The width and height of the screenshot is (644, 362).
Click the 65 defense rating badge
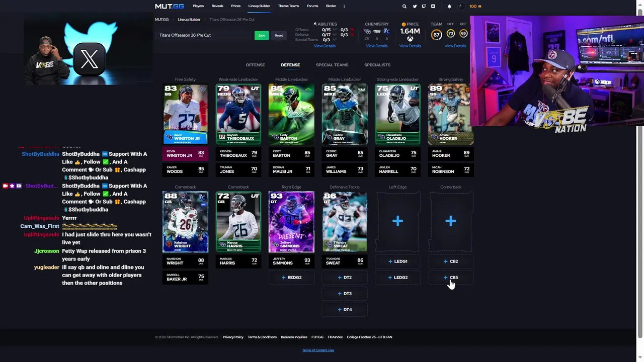click(463, 34)
